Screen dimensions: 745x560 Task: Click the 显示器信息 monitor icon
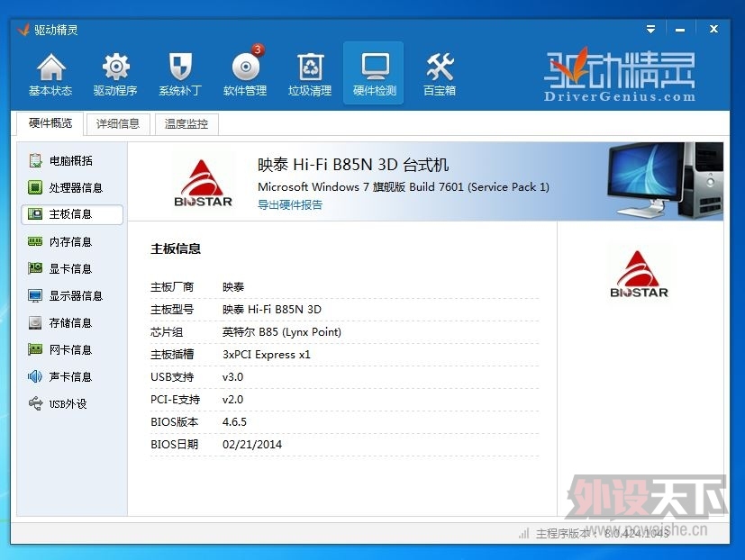(x=35, y=296)
